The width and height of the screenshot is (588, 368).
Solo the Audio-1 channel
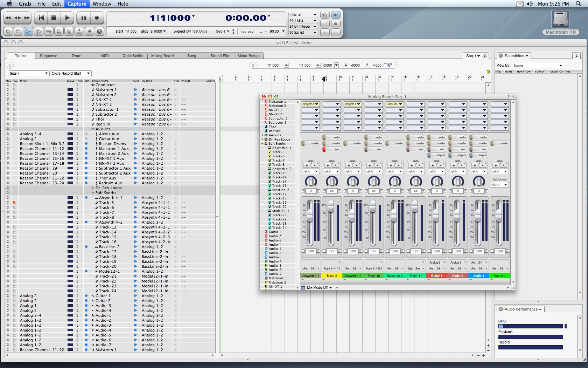pyautogui.click(x=479, y=137)
